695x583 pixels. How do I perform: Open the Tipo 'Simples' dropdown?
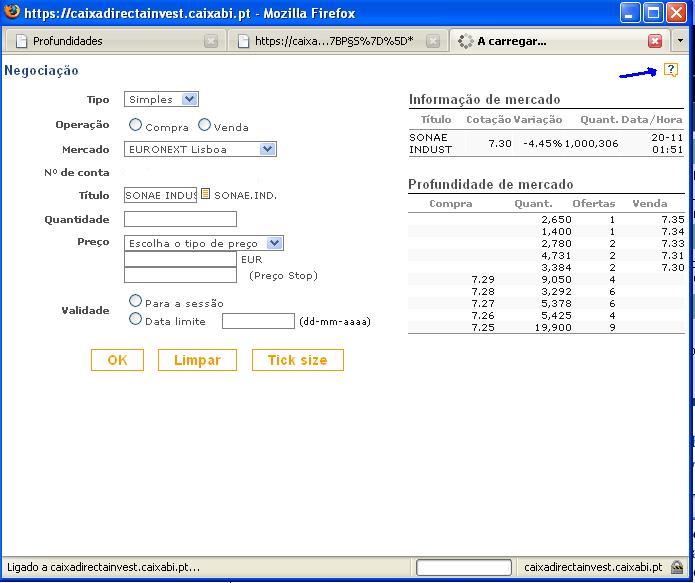(161, 99)
